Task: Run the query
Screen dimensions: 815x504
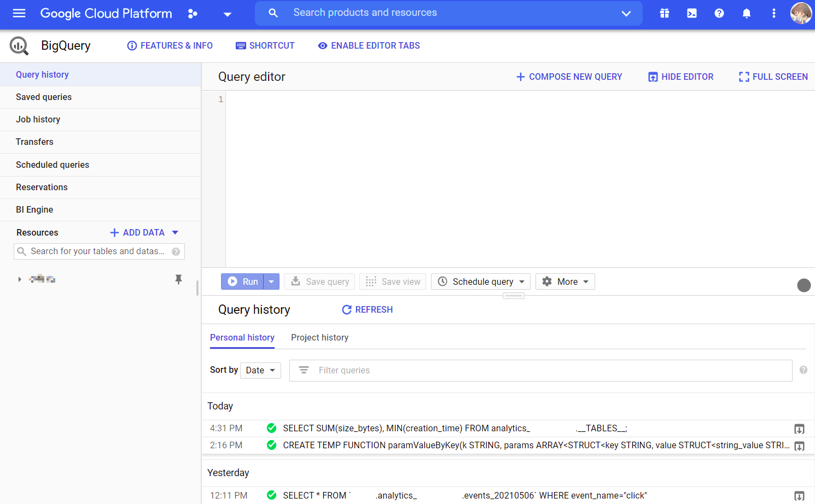Action: (x=242, y=282)
